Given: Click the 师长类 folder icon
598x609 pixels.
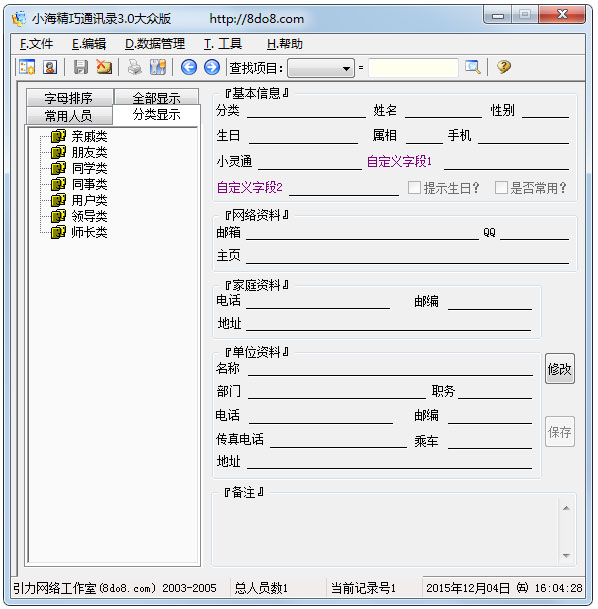Looking at the screenshot, I should (x=58, y=232).
